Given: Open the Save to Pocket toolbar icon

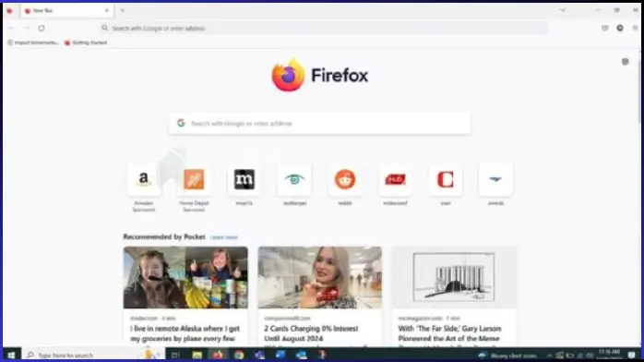Looking at the screenshot, I should [x=604, y=28].
